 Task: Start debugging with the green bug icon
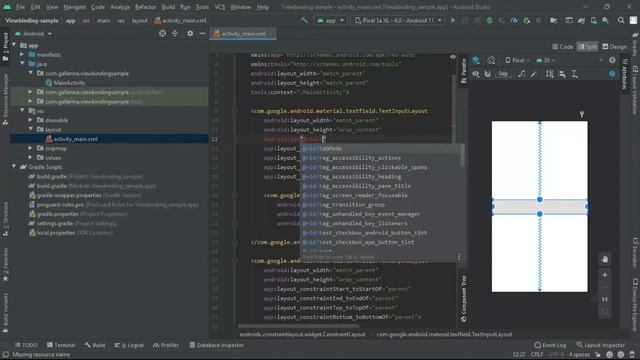tap(489, 20)
